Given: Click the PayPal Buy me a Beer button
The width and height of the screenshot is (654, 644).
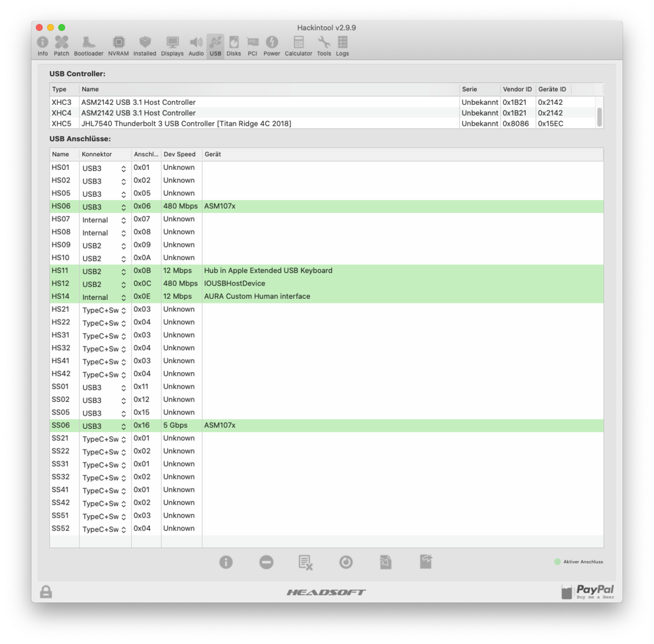Looking at the screenshot, I should click(588, 592).
